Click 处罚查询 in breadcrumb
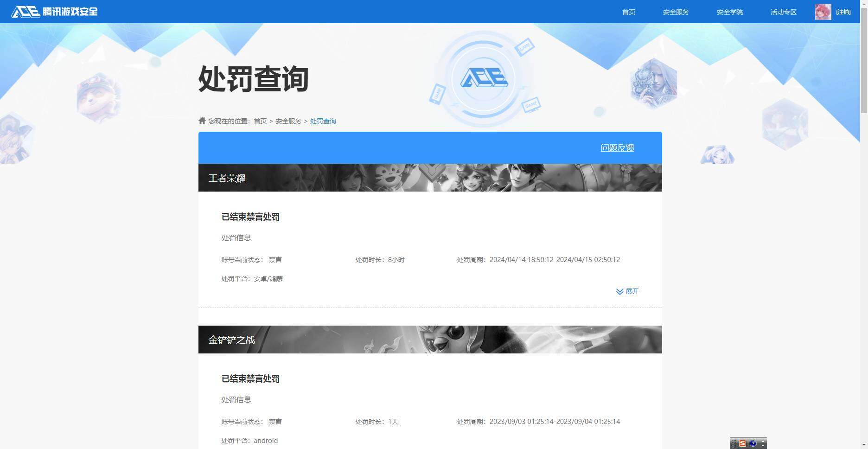Image resolution: width=868 pixels, height=449 pixels. tap(323, 121)
